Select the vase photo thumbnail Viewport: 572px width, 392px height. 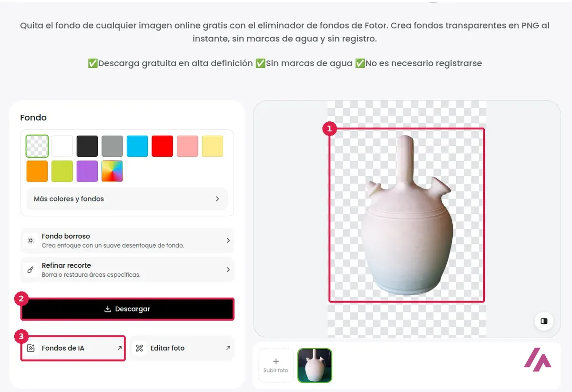315,365
